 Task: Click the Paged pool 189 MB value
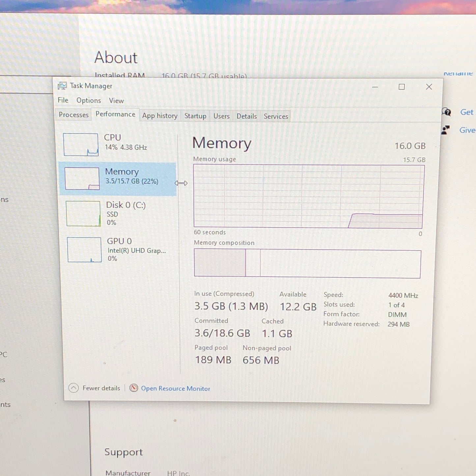[213, 360]
